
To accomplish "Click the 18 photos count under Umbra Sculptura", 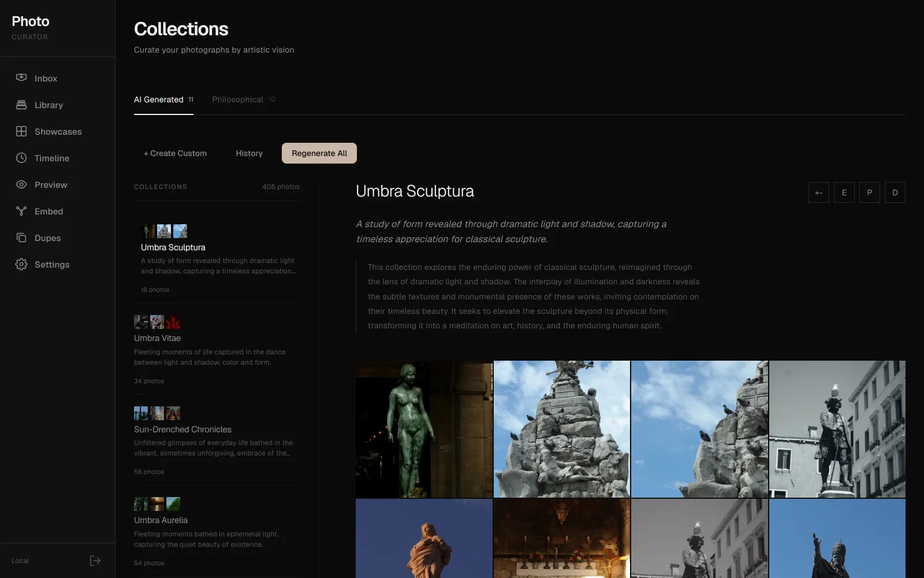I will click(155, 290).
